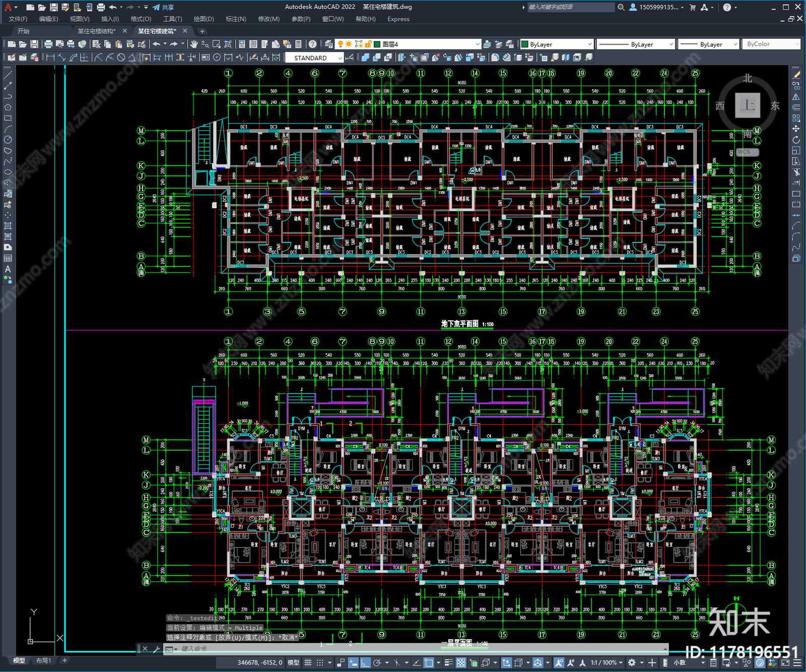Open workspace switching gear in status bar
806x672 pixels.
632,662
